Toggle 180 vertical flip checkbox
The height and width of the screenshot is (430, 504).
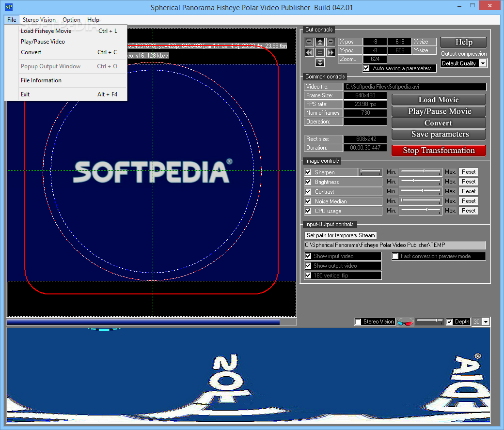click(308, 275)
